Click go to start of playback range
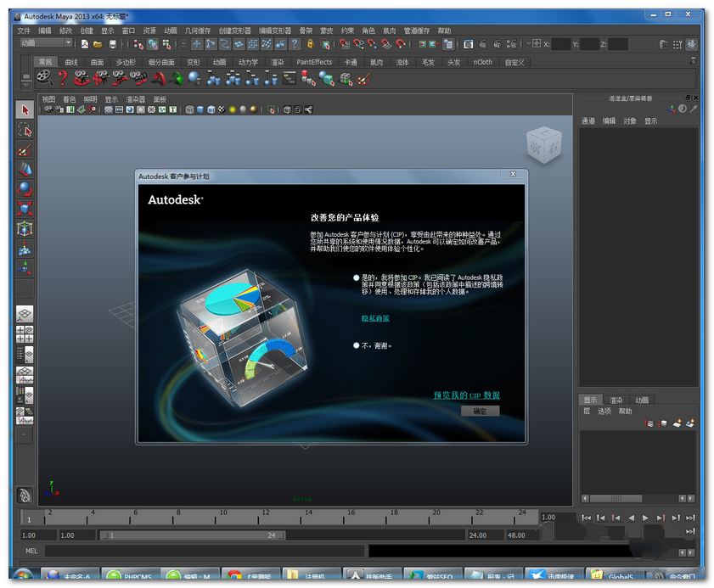This screenshot has height=588, width=714. click(586, 518)
